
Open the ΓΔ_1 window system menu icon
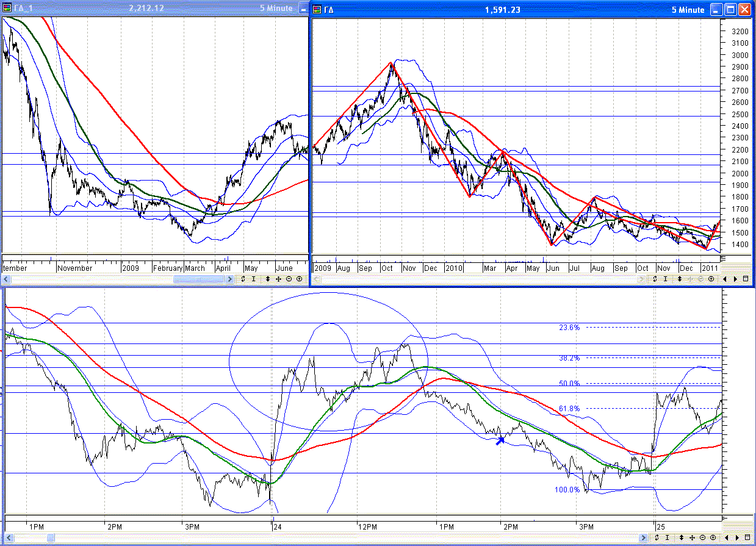click(7, 9)
